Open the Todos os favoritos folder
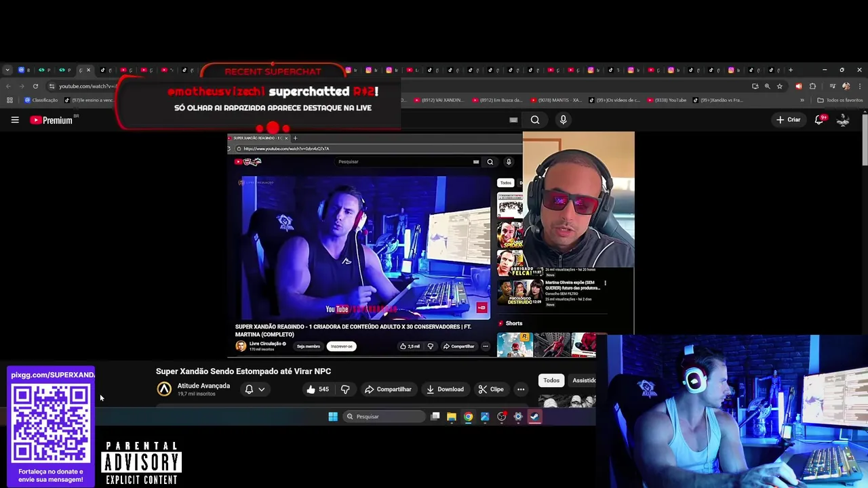The width and height of the screenshot is (868, 488). click(x=840, y=100)
